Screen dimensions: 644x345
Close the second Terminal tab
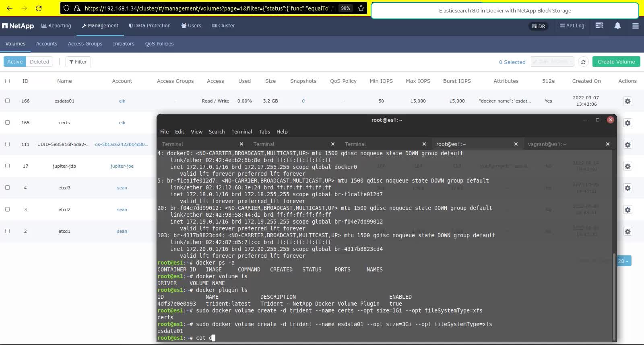333,144
